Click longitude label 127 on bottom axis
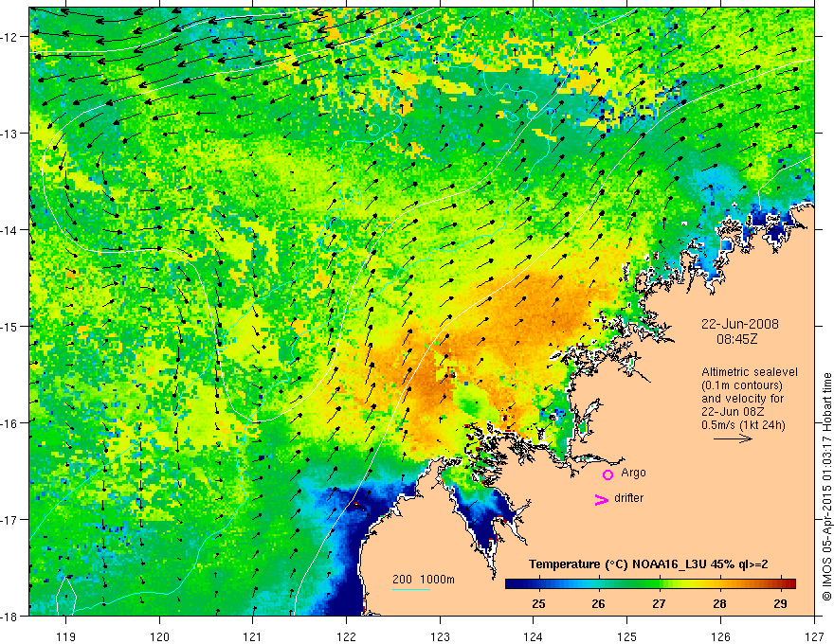The width and height of the screenshot is (834, 644). (814, 636)
